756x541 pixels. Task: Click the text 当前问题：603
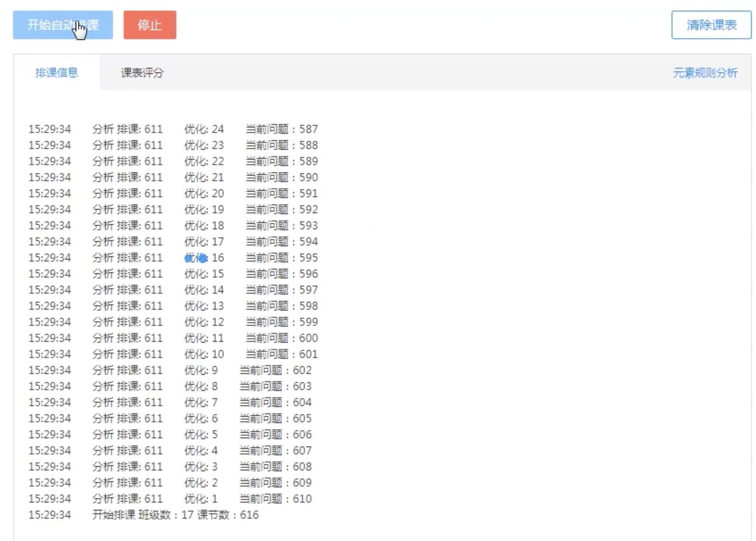[276, 386]
